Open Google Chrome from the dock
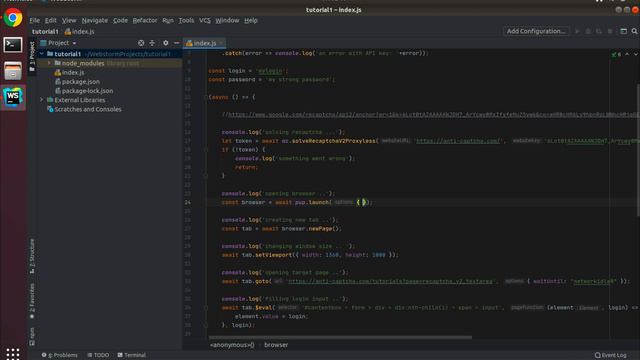Screen dimensions: 640x360 (13, 18)
